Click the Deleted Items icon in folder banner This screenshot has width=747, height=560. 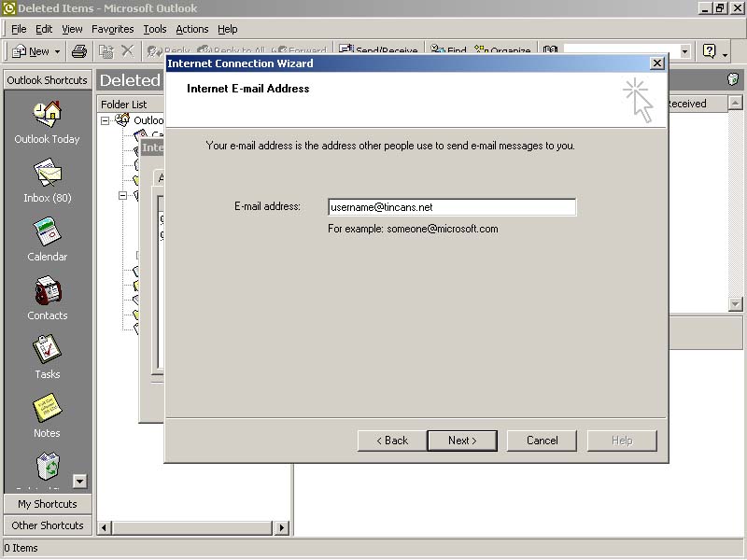coord(733,78)
